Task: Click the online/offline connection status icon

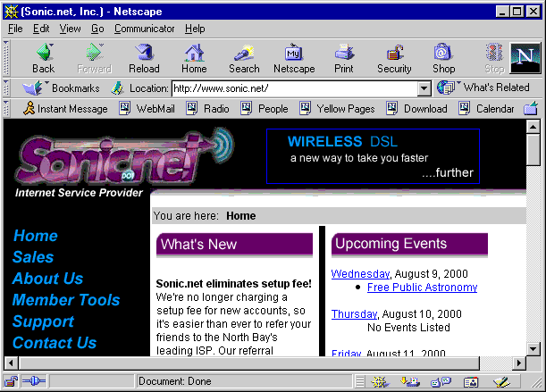Action: [34, 381]
